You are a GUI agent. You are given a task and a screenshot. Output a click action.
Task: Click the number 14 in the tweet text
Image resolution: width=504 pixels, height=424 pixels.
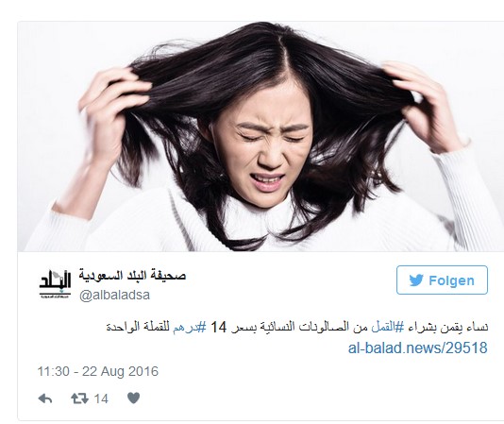coord(218,328)
